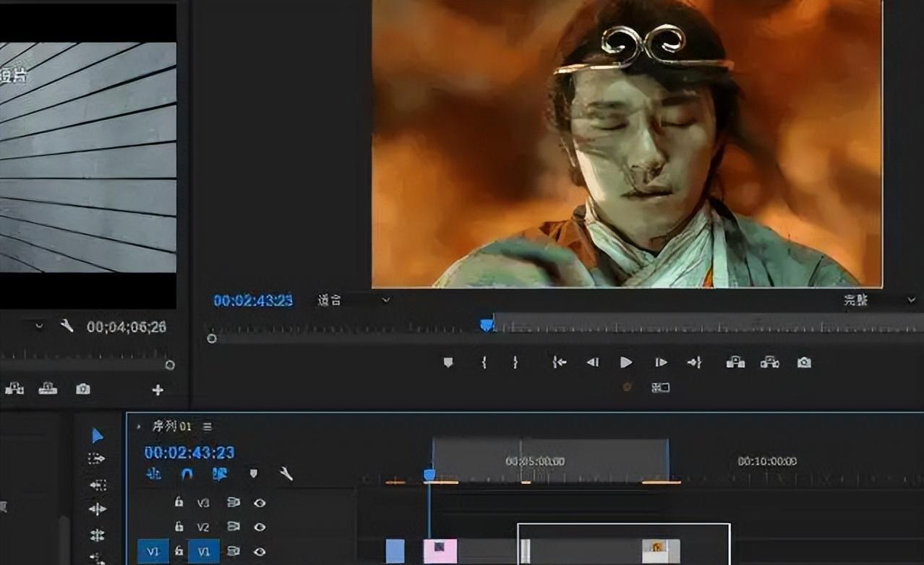Click Mark In bracket button
This screenshot has height=565, width=924.
pos(484,363)
